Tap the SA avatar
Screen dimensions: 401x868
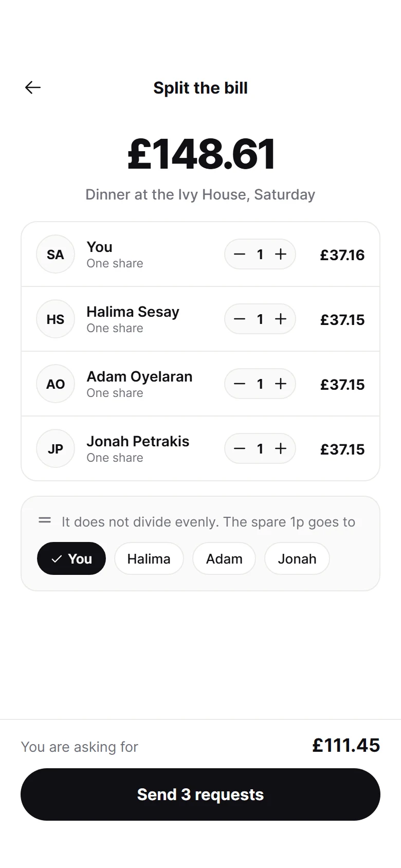pyautogui.click(x=56, y=254)
